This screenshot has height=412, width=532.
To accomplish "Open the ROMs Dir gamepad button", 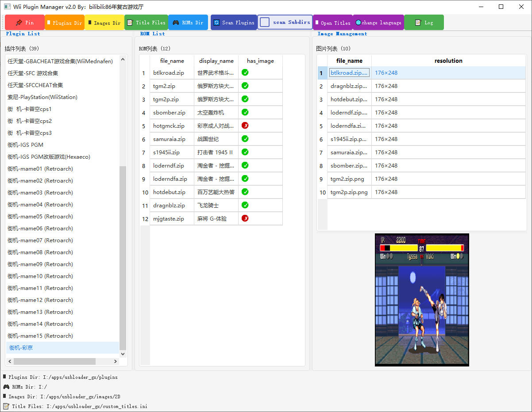I will (x=188, y=23).
